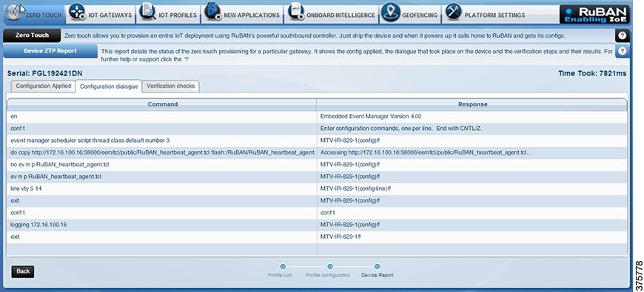
Task: Sort by the Response column header
Action: (472, 104)
